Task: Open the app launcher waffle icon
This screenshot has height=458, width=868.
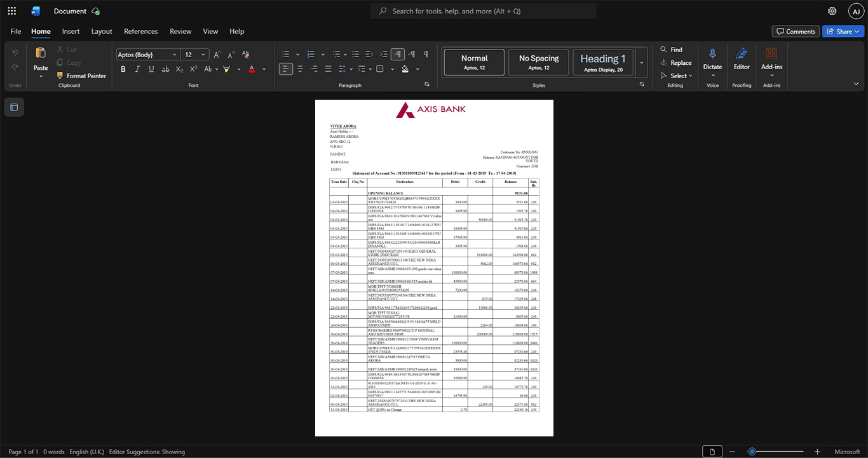Action: [11, 11]
